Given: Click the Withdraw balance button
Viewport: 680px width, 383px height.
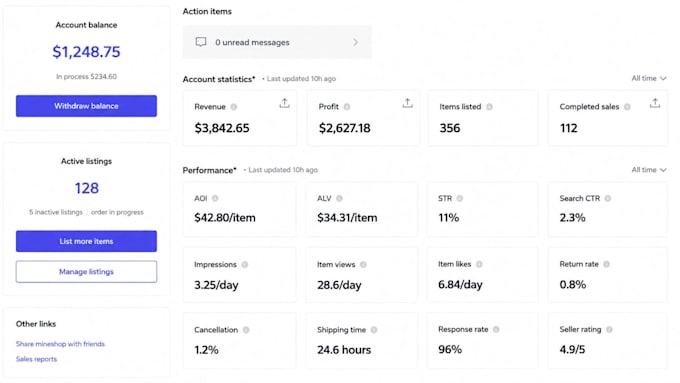Looking at the screenshot, I should pos(86,106).
